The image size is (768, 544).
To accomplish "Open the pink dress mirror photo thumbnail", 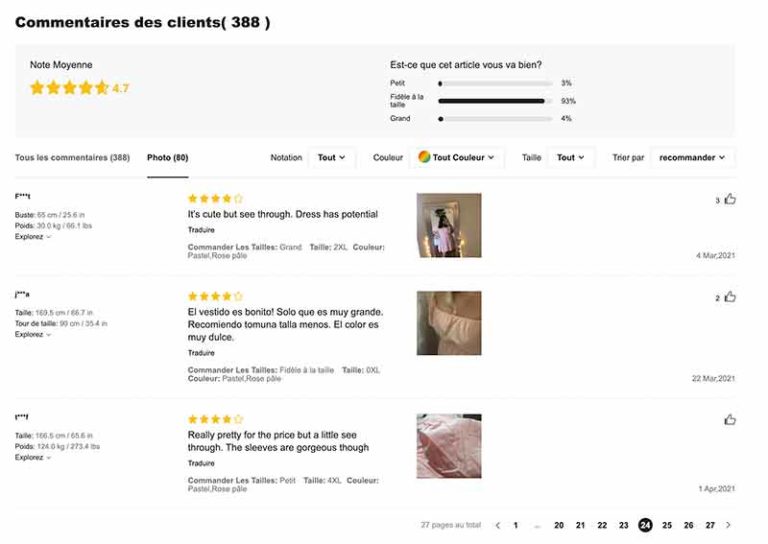I will coord(449,225).
